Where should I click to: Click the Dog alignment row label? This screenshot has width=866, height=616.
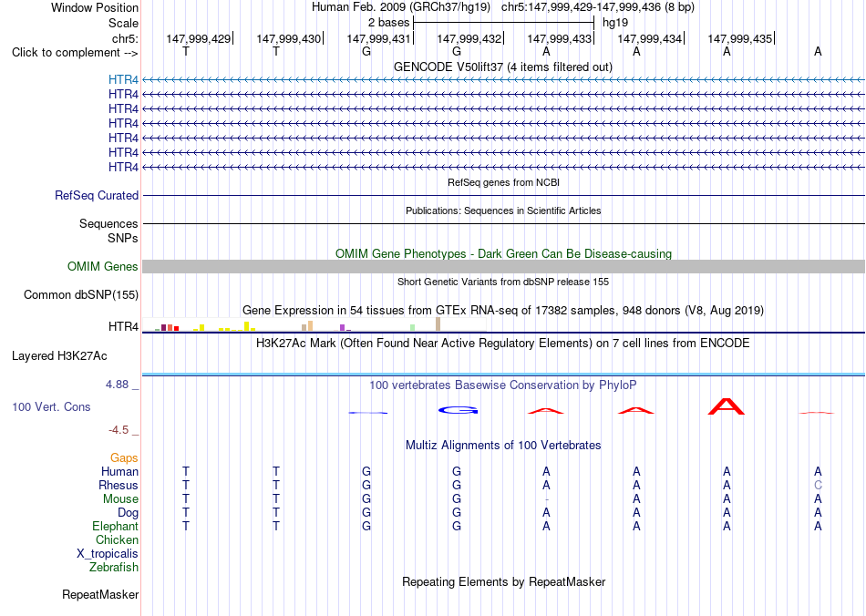[x=128, y=513]
